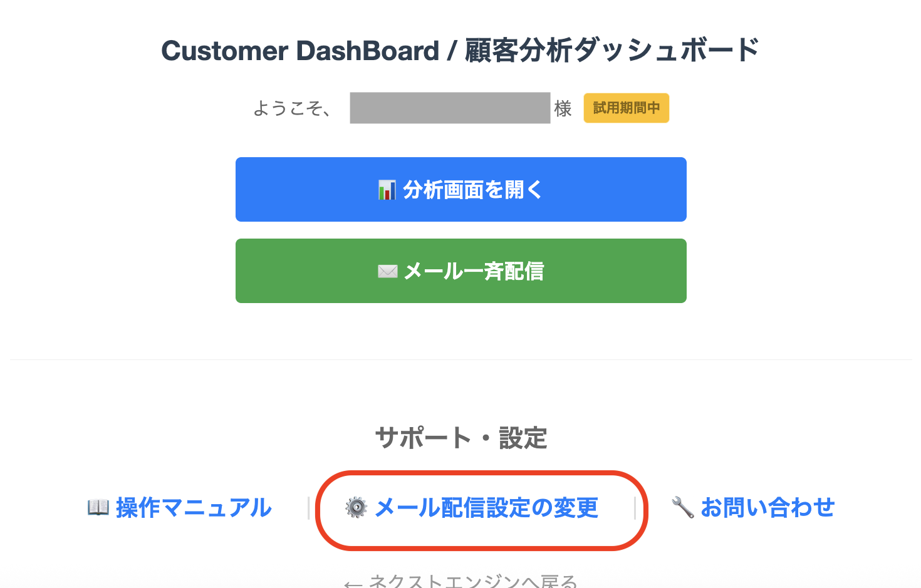Click the サポート・設定 section heading
Viewport: 921px width, 588px height.
click(x=460, y=438)
